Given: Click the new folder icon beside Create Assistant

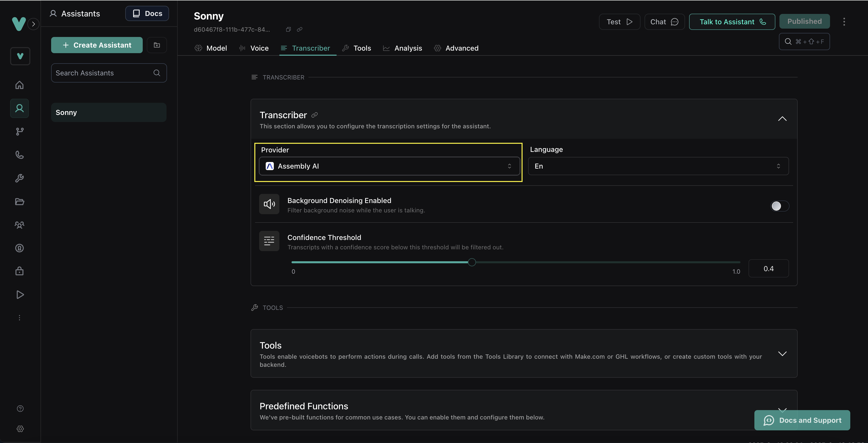Looking at the screenshot, I should click(x=157, y=45).
